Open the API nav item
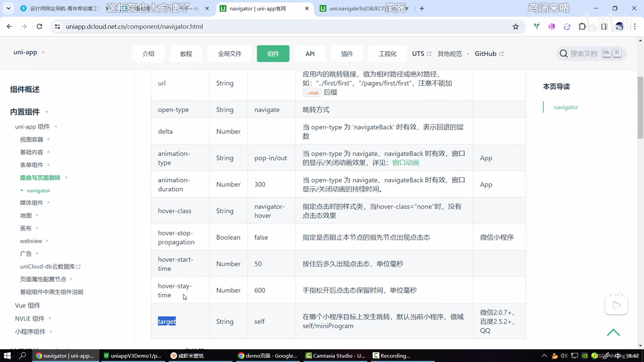This screenshot has height=362, width=644. click(310, 54)
